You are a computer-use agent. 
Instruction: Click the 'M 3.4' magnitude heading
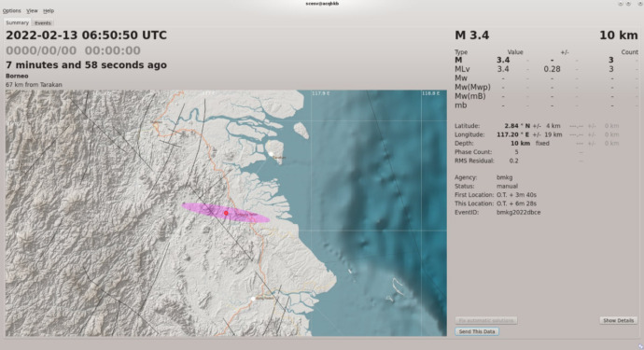472,35
